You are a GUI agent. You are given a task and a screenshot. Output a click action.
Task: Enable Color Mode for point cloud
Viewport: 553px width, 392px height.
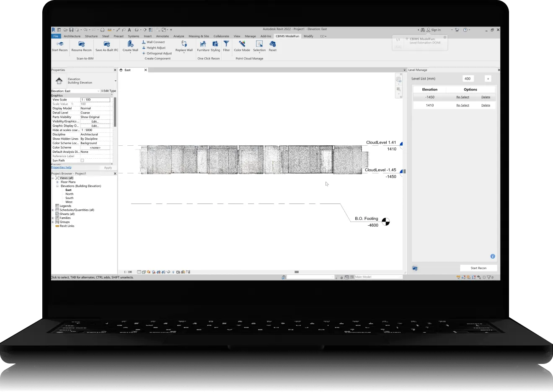pos(242,44)
